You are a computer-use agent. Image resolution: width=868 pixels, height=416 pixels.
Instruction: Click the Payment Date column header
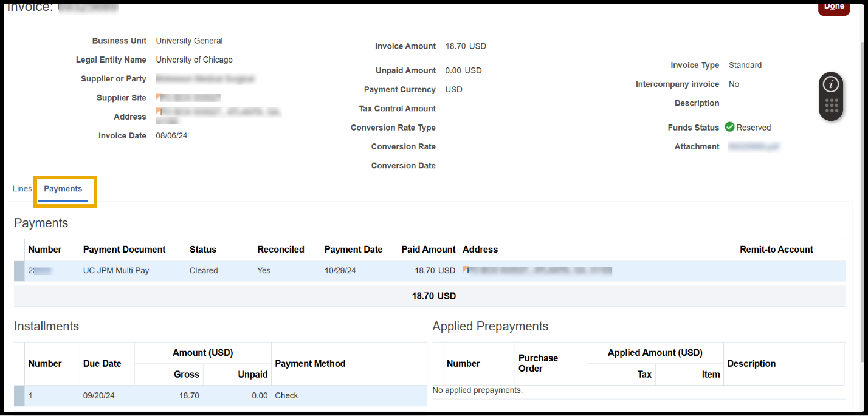353,250
